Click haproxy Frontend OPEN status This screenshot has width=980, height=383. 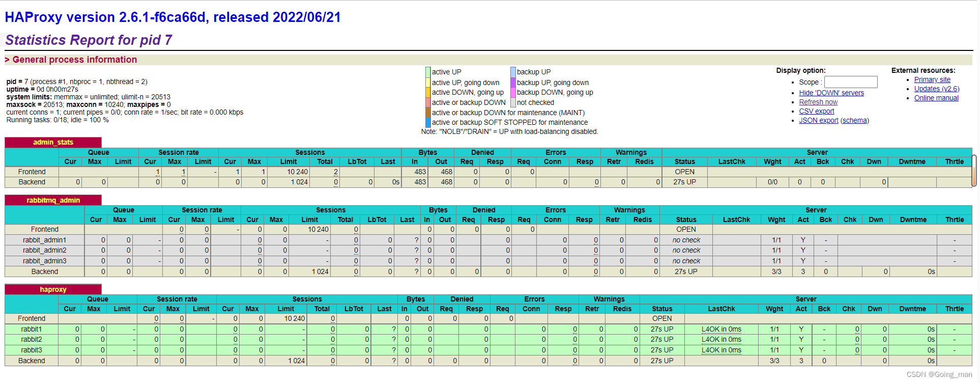pyautogui.click(x=662, y=318)
